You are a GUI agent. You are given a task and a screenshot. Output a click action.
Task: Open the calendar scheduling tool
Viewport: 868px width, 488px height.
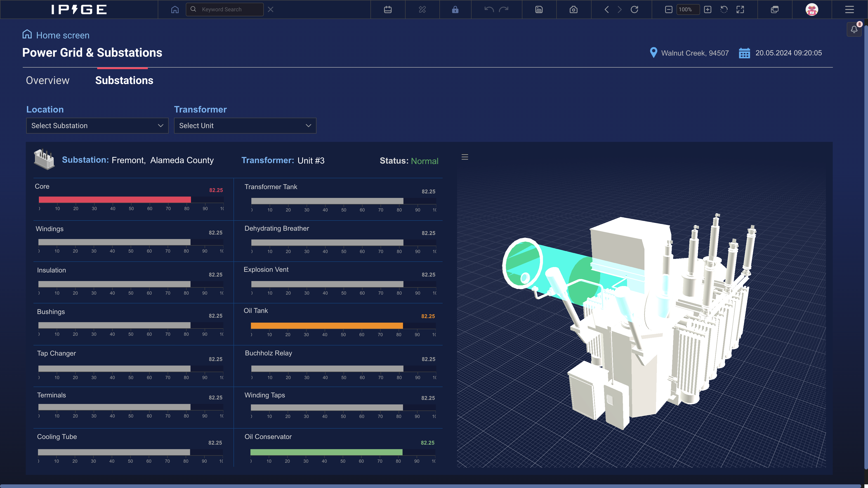(x=388, y=9)
